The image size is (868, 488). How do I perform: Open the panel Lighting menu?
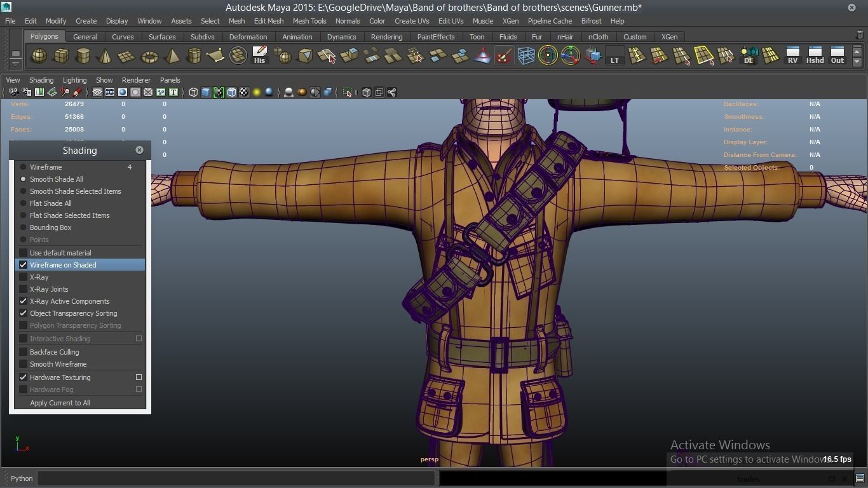(74, 80)
